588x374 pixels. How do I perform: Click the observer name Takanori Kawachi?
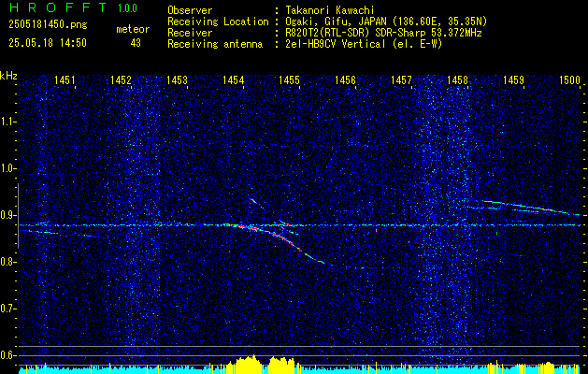[330, 11]
